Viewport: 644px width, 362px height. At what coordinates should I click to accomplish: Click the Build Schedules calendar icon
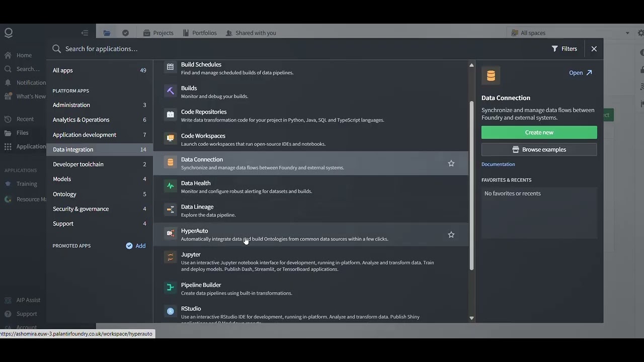point(171,66)
